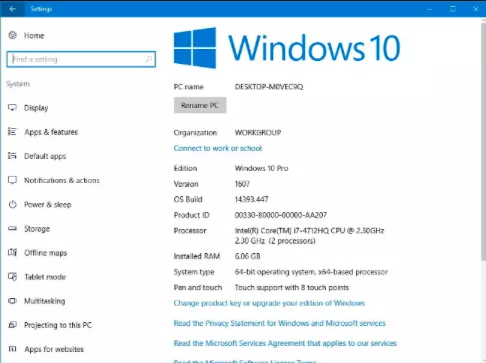Click the WORKGROUP organization value
Viewport: 486px width, 363px height.
coord(258,133)
